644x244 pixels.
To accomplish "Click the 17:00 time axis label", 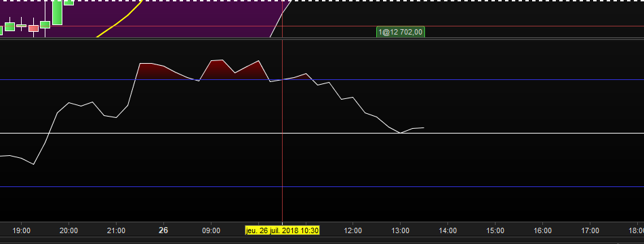I will click(590, 231).
